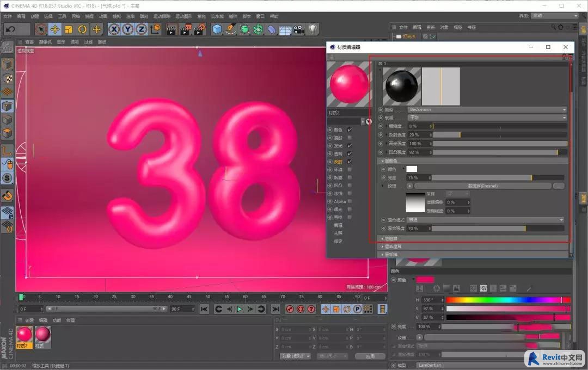
Task: Open the 文件 menu in main menu bar
Action: point(8,16)
